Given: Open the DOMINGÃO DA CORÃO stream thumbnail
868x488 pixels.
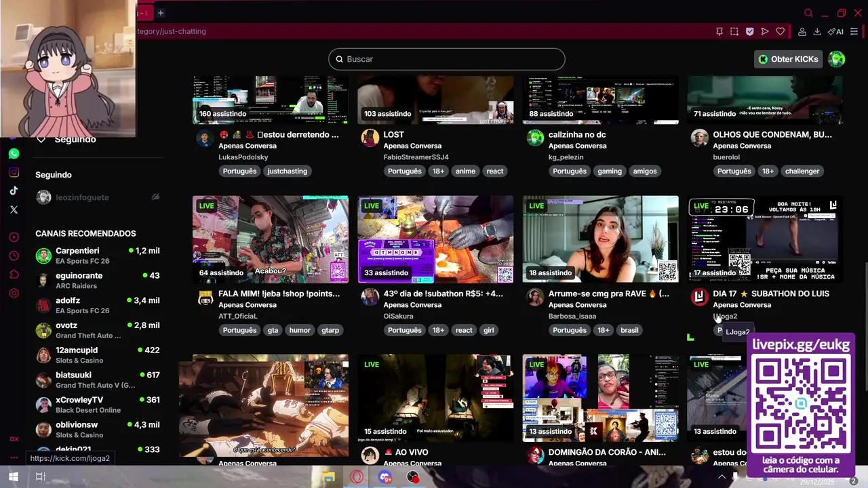Looking at the screenshot, I should 600,398.
